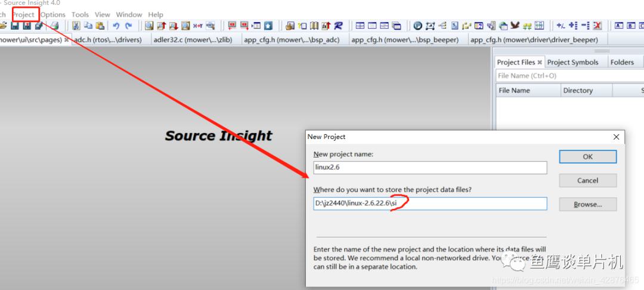The width and height of the screenshot is (644, 290).
Task: Click the Redo arrow icon
Action: [x=129, y=26]
